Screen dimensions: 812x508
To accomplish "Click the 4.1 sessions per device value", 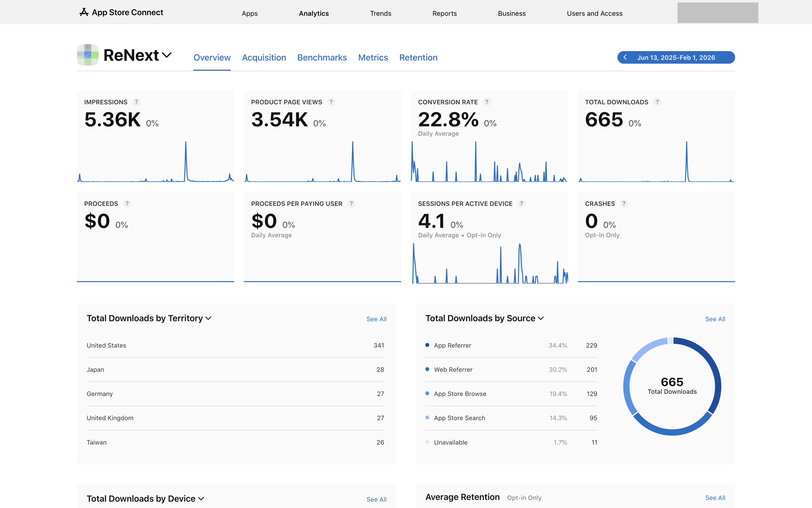I will pos(431,221).
